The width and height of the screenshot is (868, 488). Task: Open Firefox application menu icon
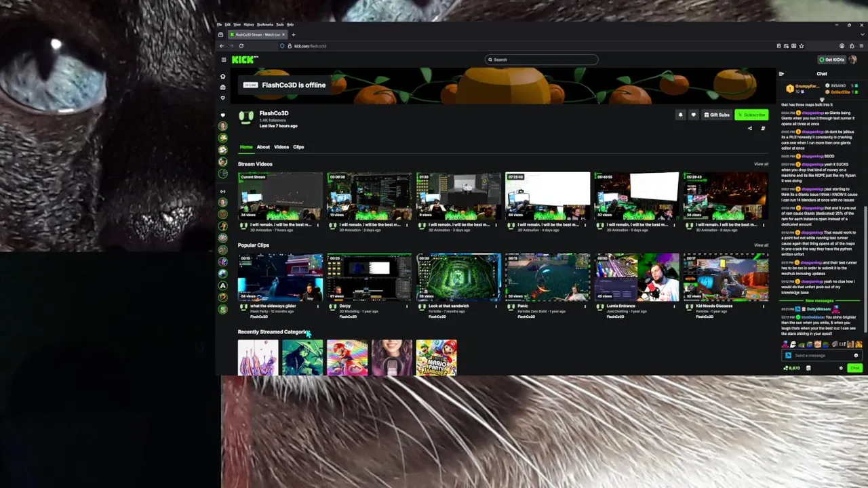860,46
